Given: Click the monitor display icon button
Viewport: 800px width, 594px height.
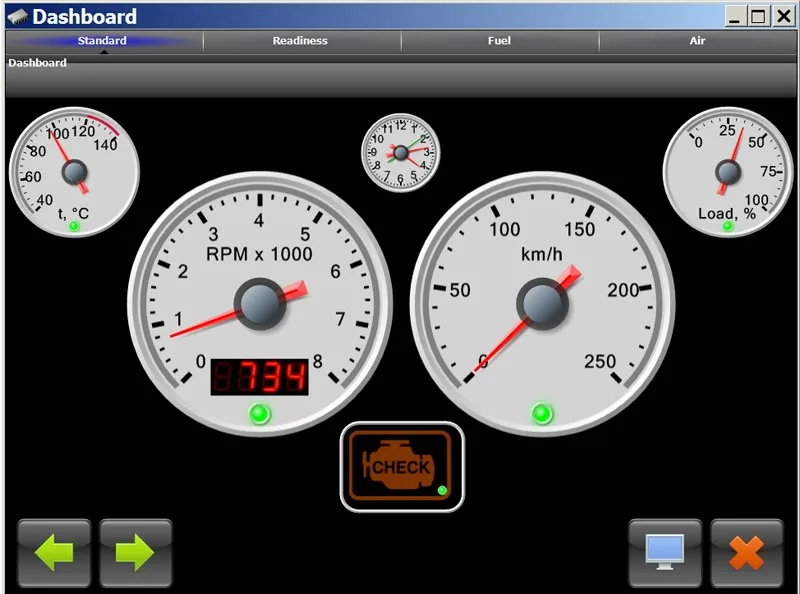Looking at the screenshot, I should tap(663, 553).
